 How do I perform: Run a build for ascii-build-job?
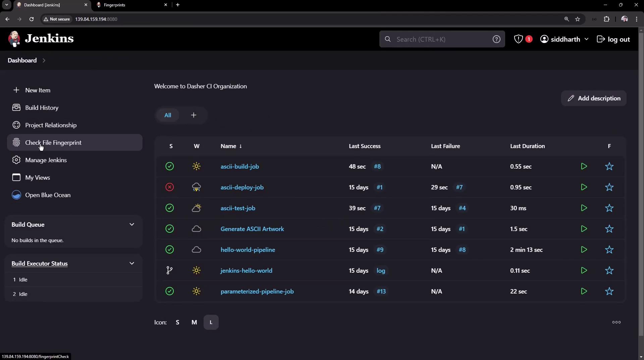[x=584, y=166]
